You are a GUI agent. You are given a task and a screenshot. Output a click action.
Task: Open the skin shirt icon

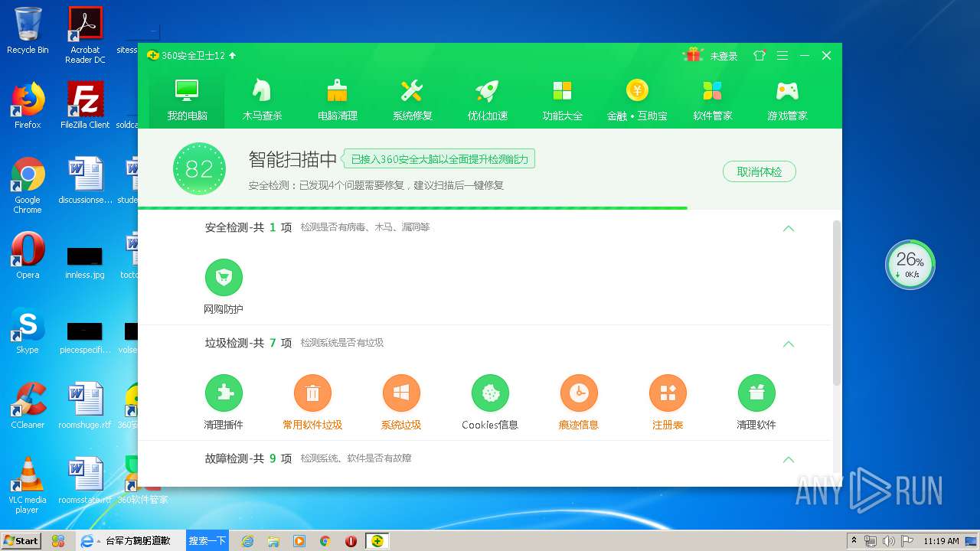[x=759, y=55]
